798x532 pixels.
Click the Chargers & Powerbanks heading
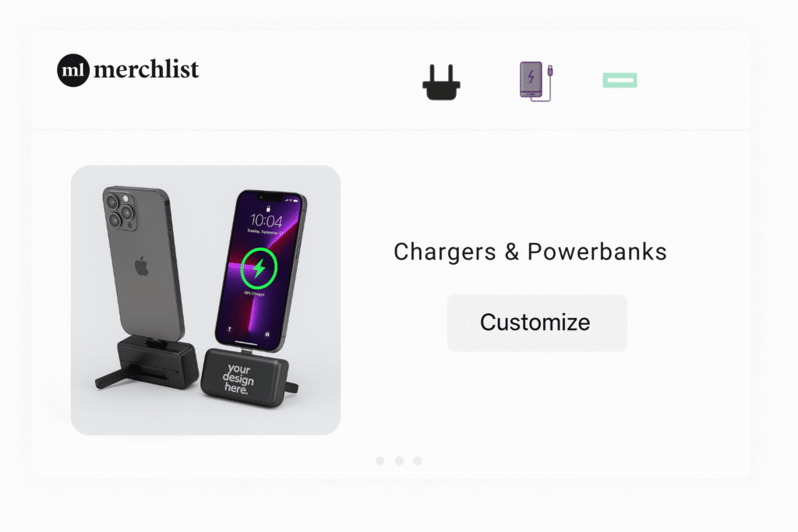click(x=530, y=252)
